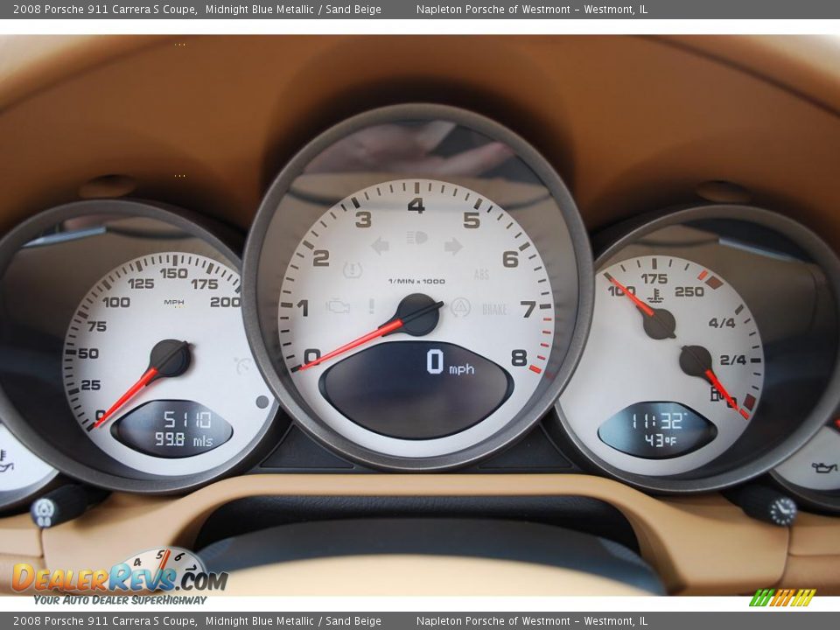Click the number 6 on the tachometer

click(x=510, y=259)
